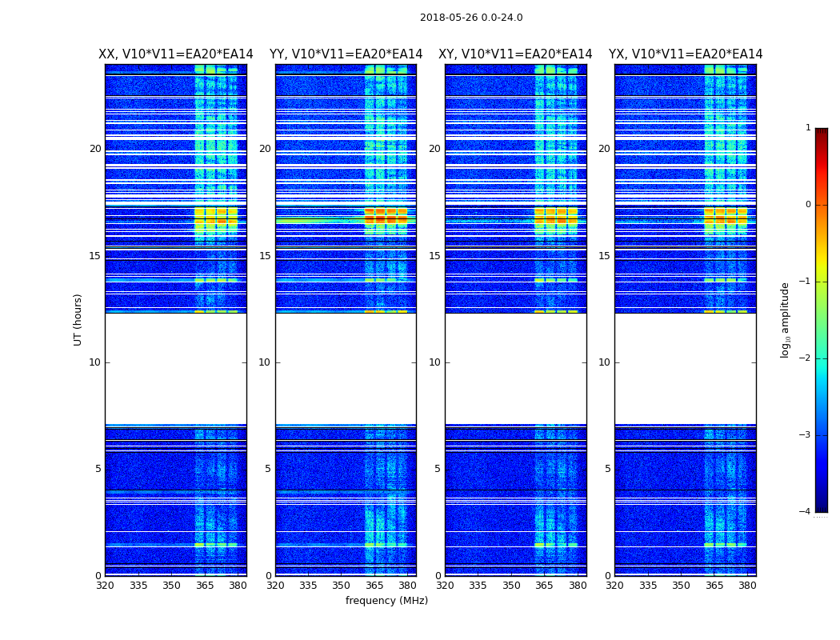This screenshot has width=840, height=640.
Task: Click the dark red top of colorbar
Action: point(821,132)
